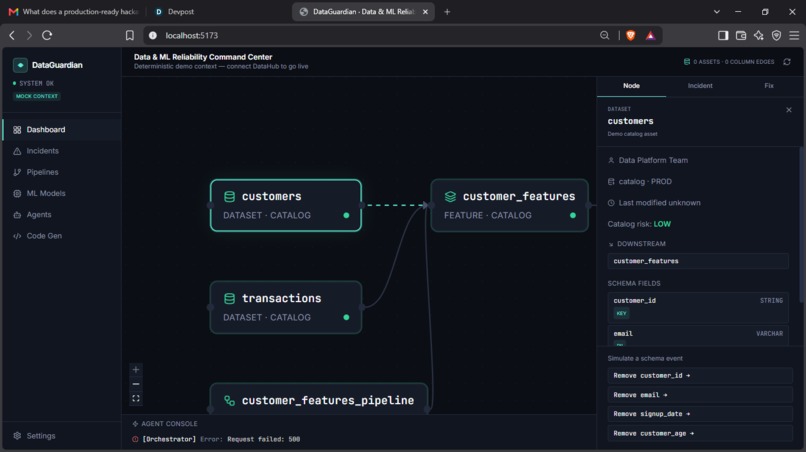806x452 pixels.
Task: Click the pipeline node icon
Action: click(x=229, y=401)
